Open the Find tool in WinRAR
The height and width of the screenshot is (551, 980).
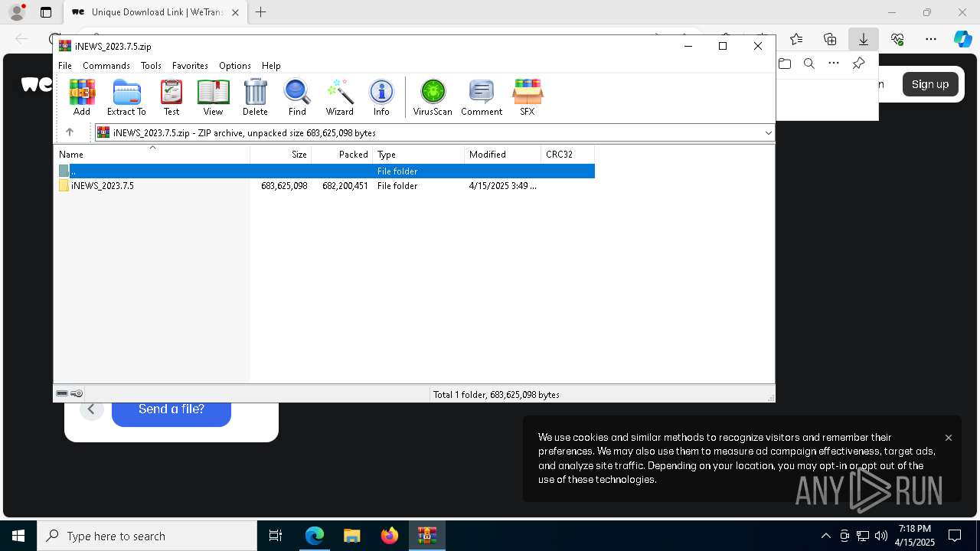pos(297,97)
